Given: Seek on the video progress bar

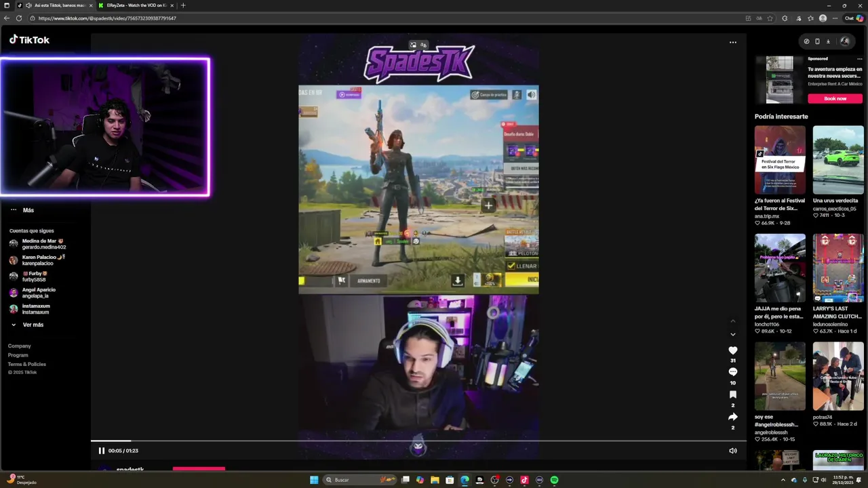Looking at the screenshot, I should pos(418,441).
